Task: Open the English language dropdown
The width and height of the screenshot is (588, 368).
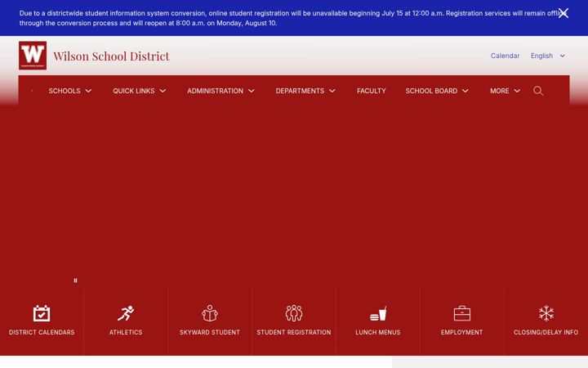Action: (x=547, y=56)
